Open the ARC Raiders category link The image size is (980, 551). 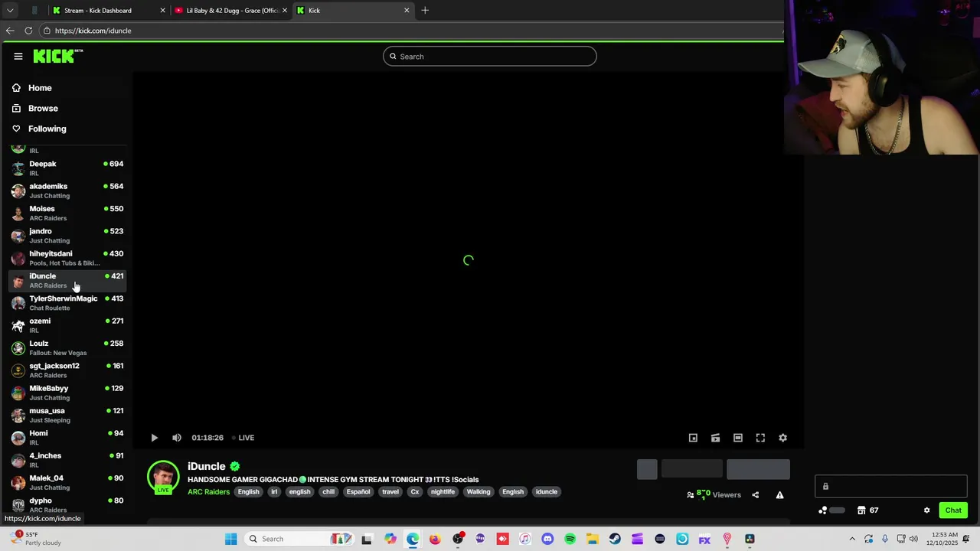coord(208,492)
